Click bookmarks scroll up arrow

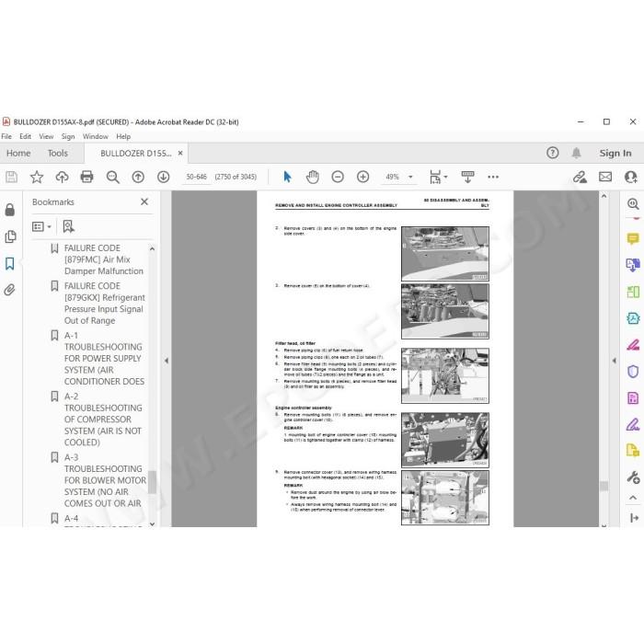point(153,248)
